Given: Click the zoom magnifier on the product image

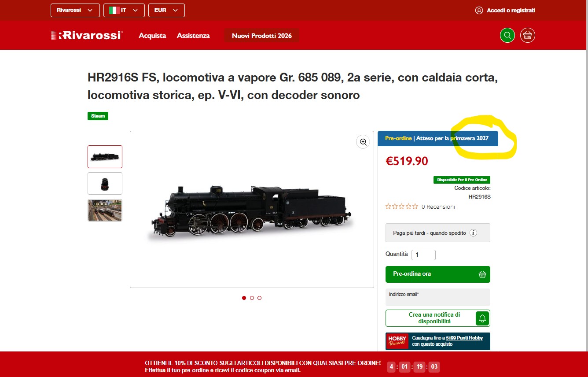Looking at the screenshot, I should click(363, 142).
